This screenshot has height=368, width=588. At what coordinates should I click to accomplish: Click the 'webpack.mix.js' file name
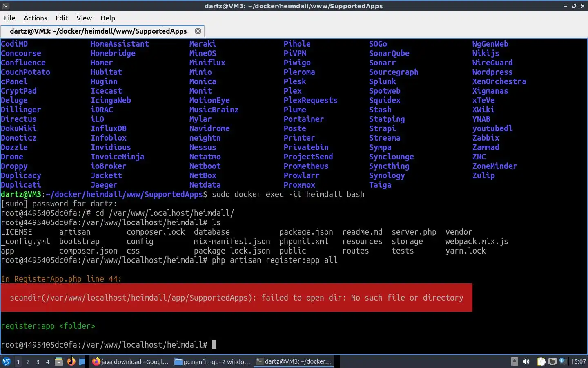click(x=477, y=241)
